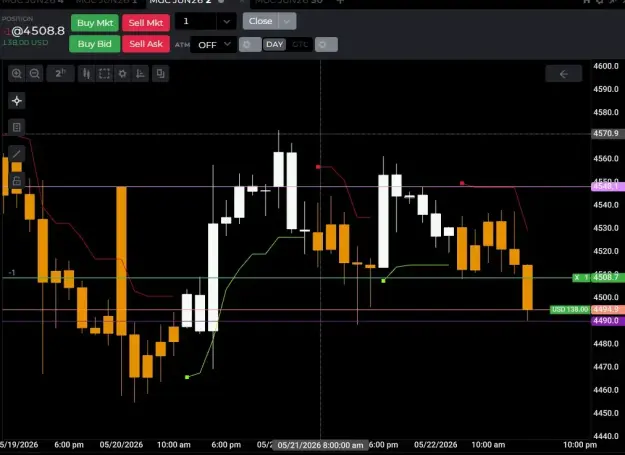Click the violet 4548.1 price line label

click(x=607, y=186)
